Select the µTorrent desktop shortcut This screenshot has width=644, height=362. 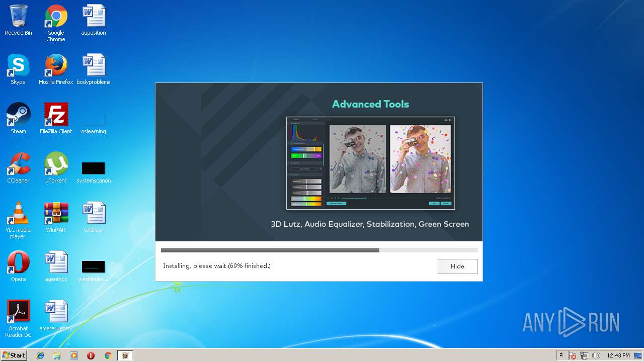56,168
